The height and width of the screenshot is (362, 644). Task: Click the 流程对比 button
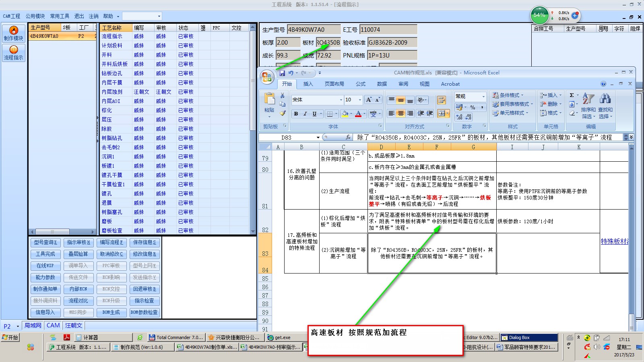(x=78, y=301)
